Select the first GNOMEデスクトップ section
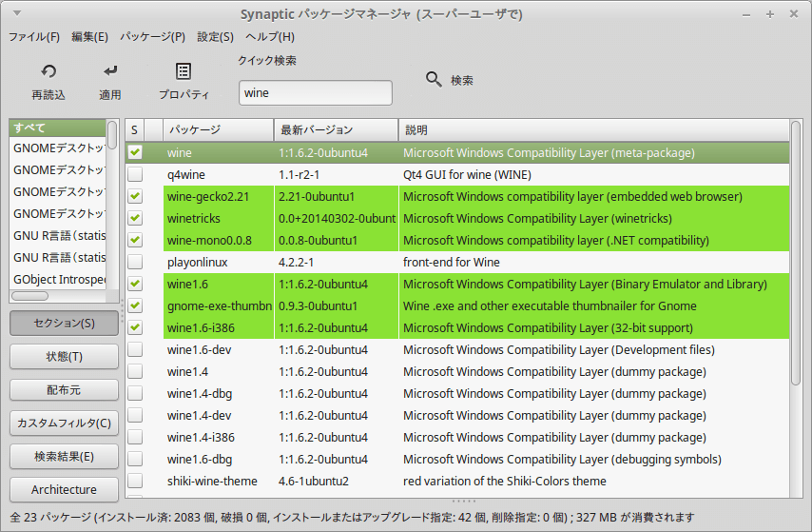Viewport: 812px width, 532px height. pos(57,148)
